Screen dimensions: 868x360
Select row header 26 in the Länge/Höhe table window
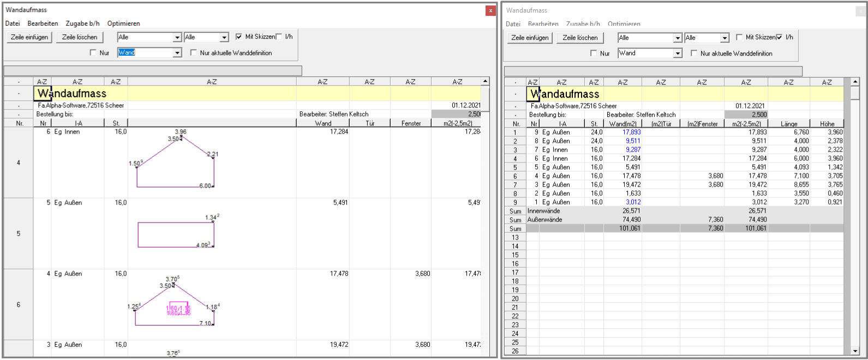pos(515,351)
